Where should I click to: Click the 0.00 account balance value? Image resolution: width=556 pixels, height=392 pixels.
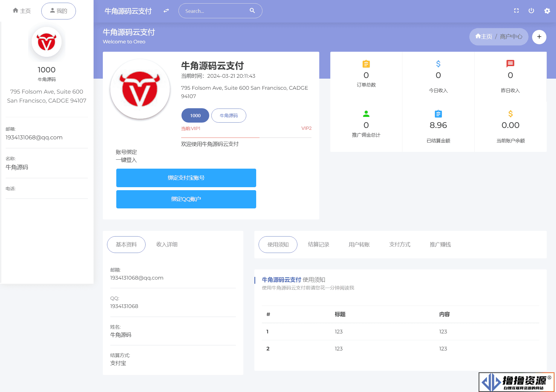pos(511,125)
